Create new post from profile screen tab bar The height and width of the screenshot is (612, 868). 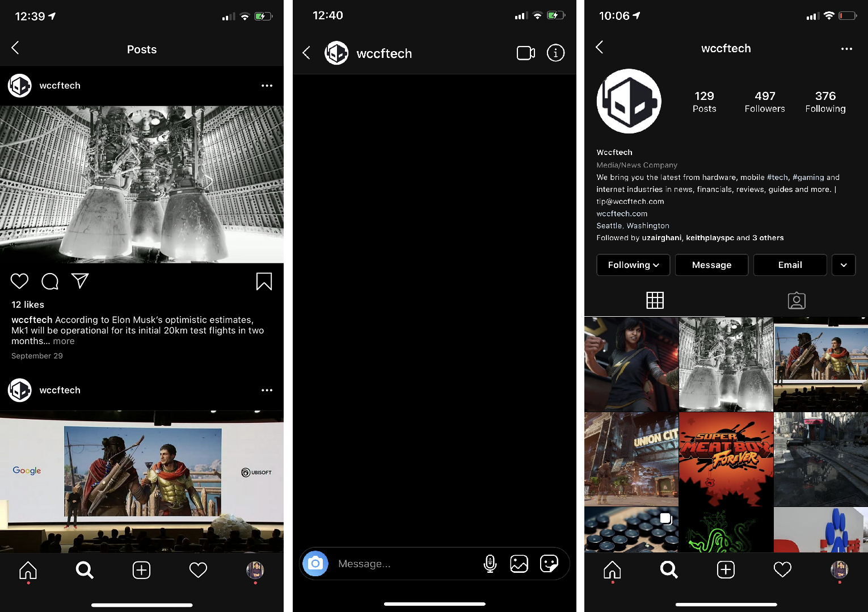[x=726, y=570]
